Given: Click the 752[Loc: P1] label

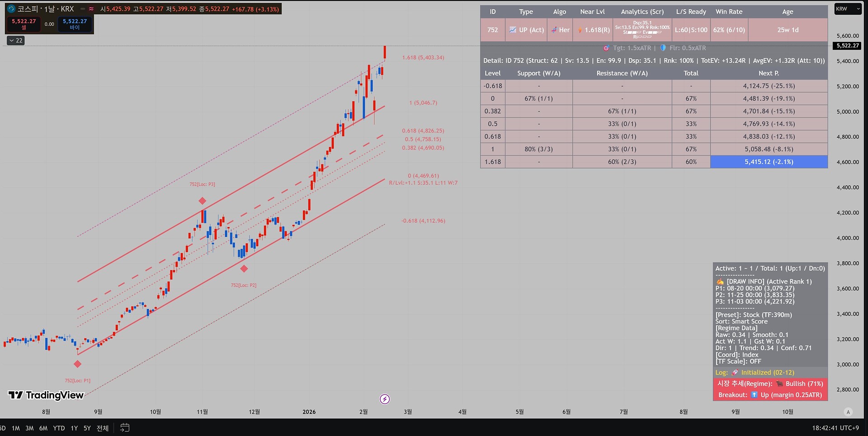Looking at the screenshot, I should [78, 381].
